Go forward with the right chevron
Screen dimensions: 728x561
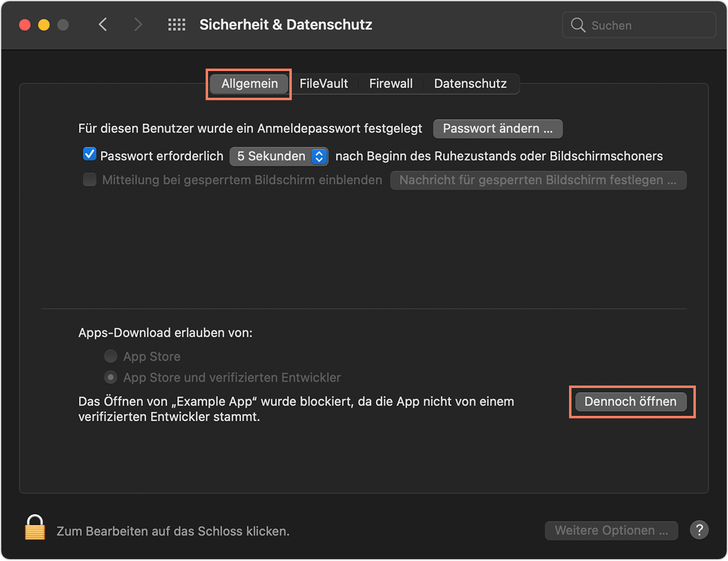[x=138, y=25]
